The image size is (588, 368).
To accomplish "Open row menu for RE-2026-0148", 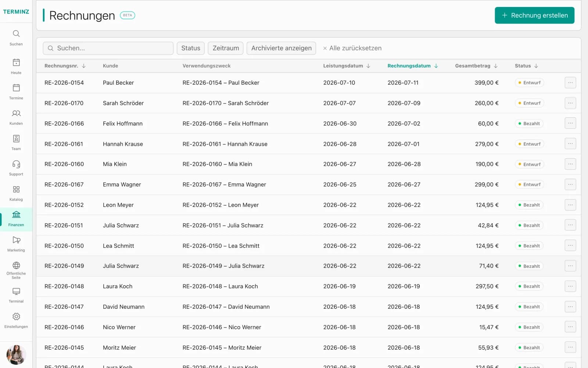I will tap(570, 286).
